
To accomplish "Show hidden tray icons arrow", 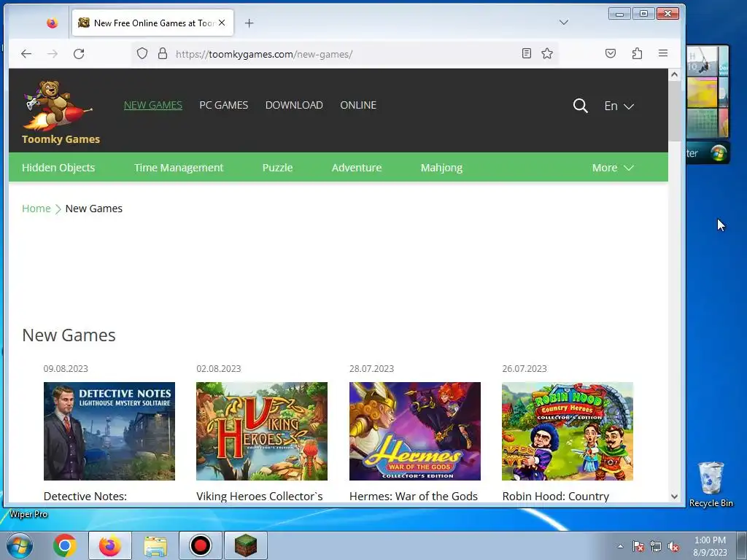I will 620,546.
